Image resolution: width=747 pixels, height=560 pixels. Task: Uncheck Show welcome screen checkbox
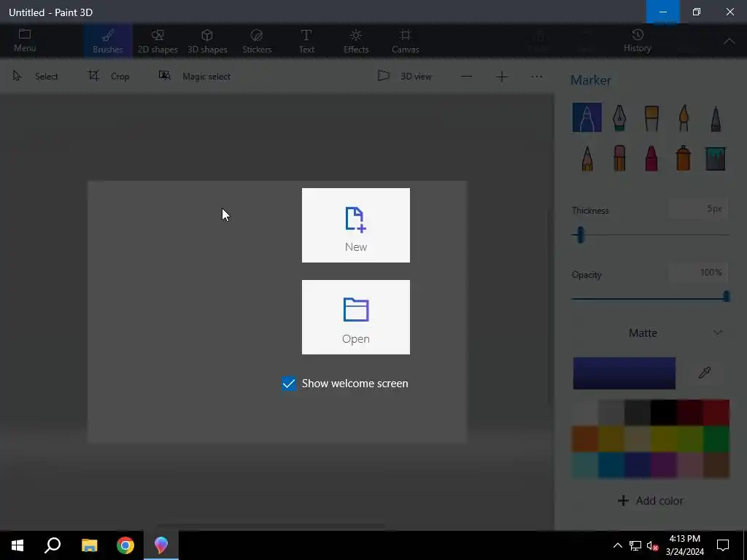point(289,384)
